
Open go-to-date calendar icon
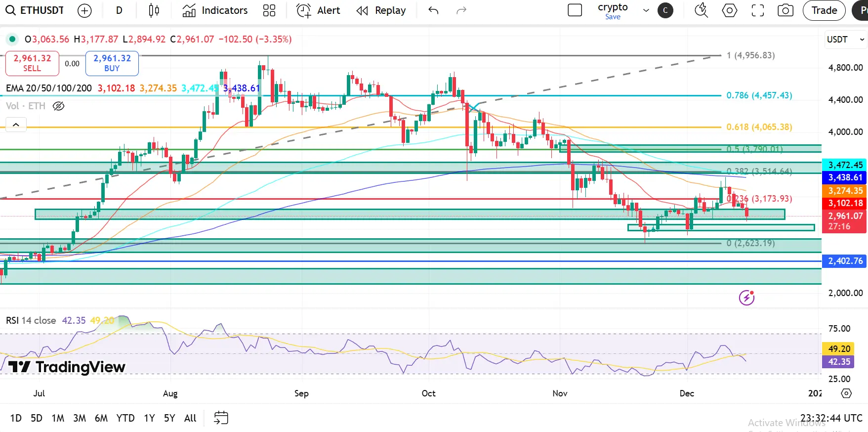221,418
